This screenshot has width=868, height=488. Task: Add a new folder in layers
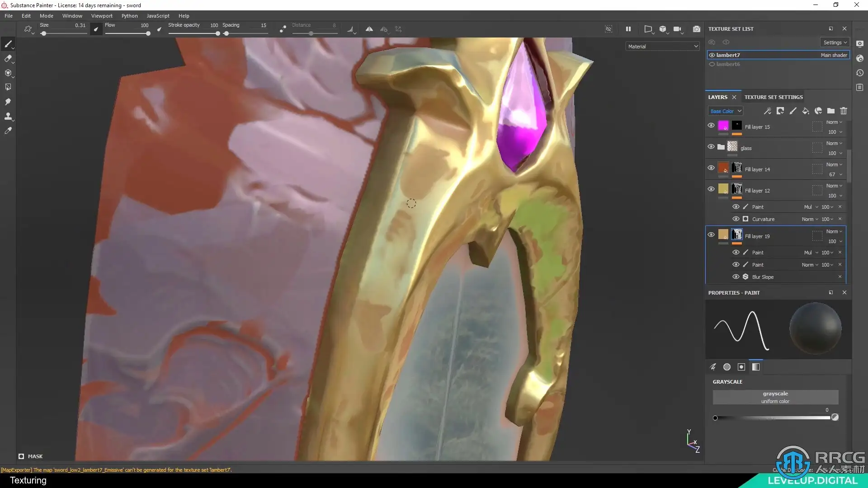[x=830, y=111]
